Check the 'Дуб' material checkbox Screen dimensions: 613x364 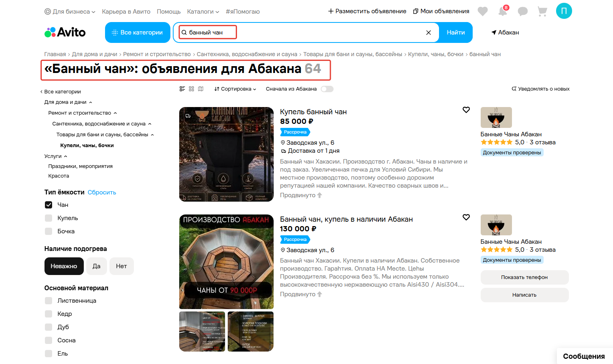tap(49, 327)
